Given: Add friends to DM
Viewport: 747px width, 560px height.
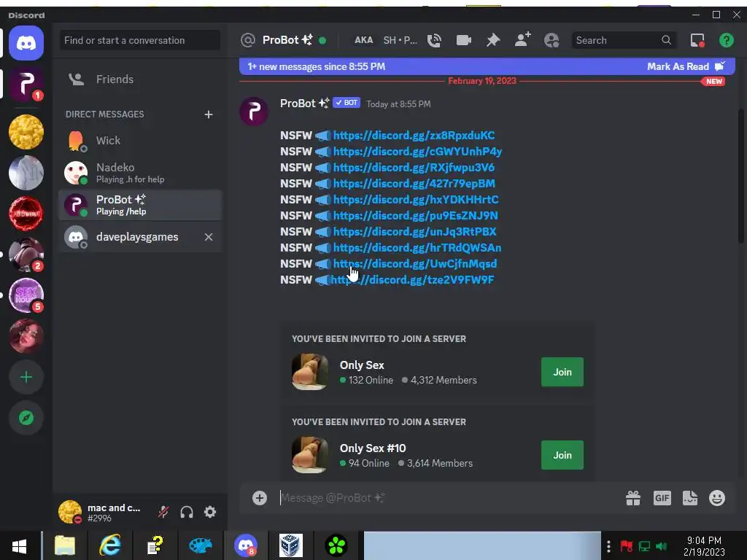Looking at the screenshot, I should (522, 40).
